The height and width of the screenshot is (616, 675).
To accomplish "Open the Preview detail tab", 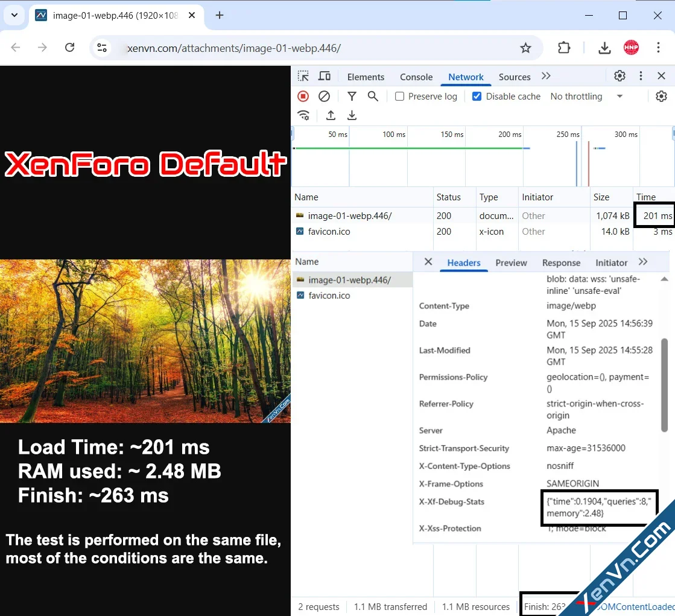I will 511,262.
